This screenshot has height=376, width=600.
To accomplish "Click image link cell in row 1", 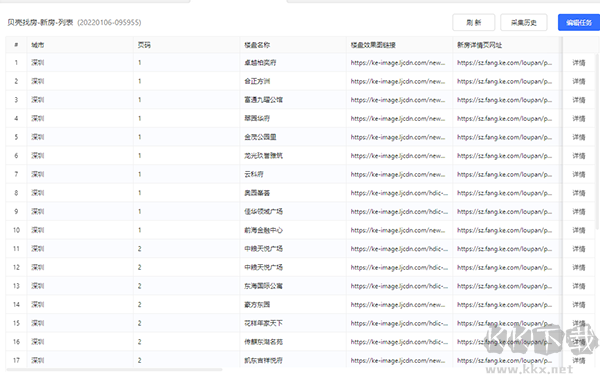I will pyautogui.click(x=398, y=63).
